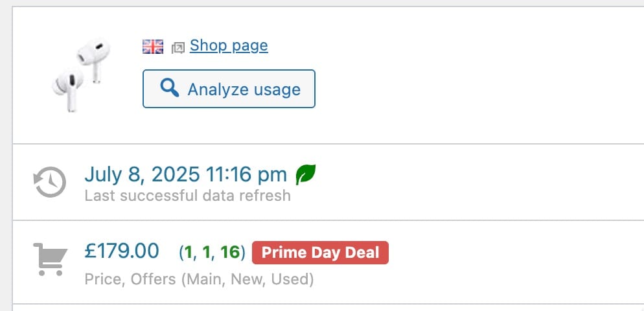Click the offer counts (1, 1, 16)
Image resolution: width=644 pixels, height=311 pixels.
point(212,253)
